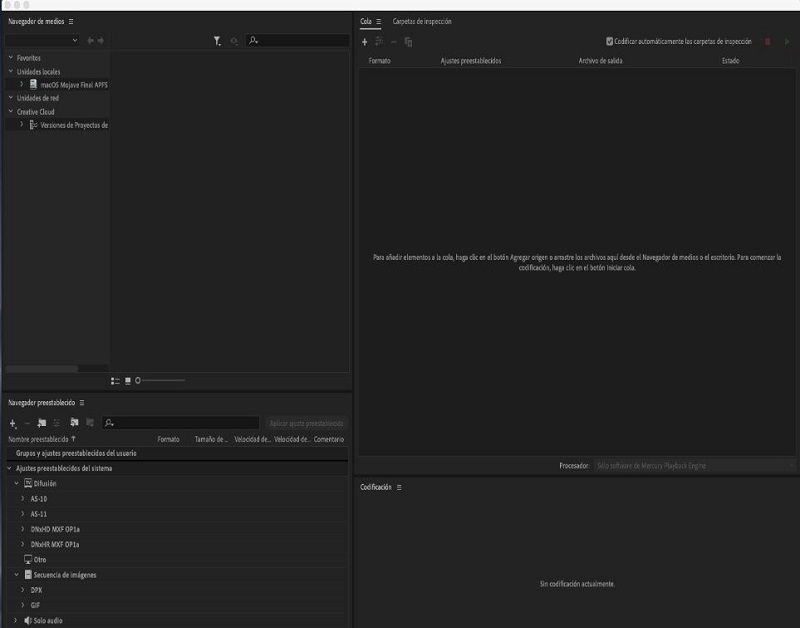
Task: Click the Solo audio speaker icon
Action: click(28, 620)
